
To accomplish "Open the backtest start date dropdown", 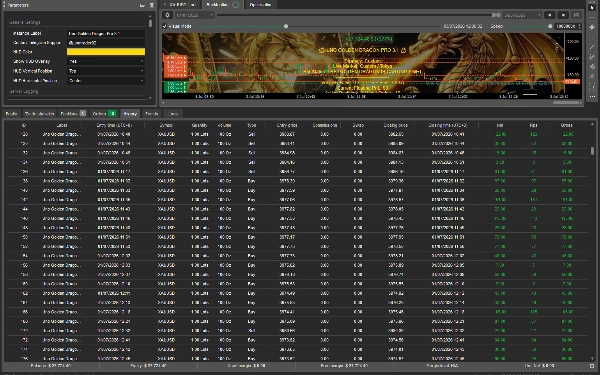I will pyautogui.click(x=195, y=15).
